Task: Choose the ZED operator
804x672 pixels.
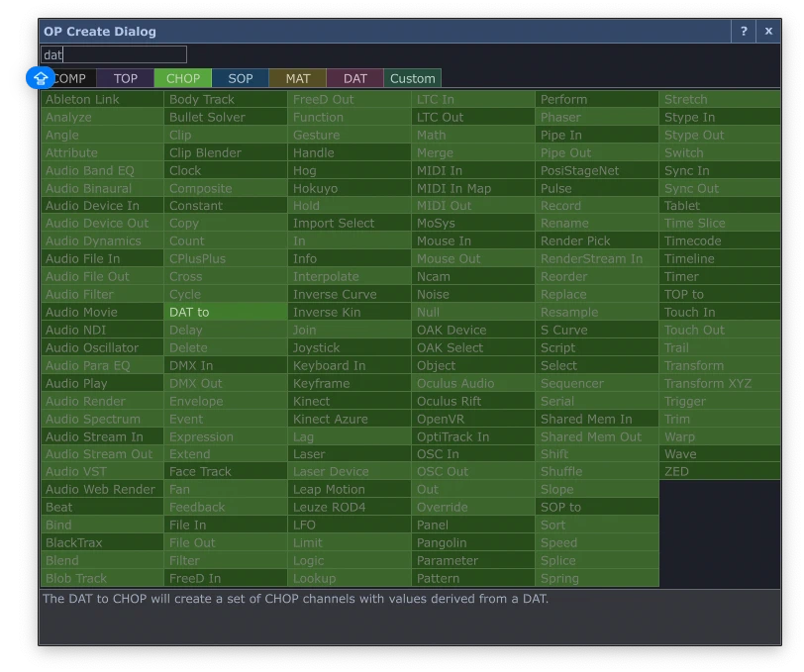Action: (720, 471)
